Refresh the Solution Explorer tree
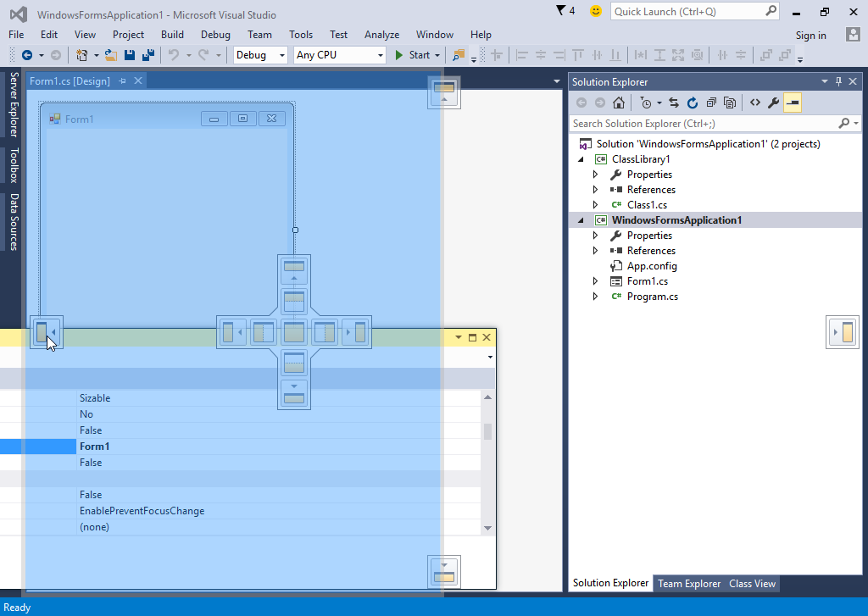This screenshot has height=616, width=868. coord(692,103)
